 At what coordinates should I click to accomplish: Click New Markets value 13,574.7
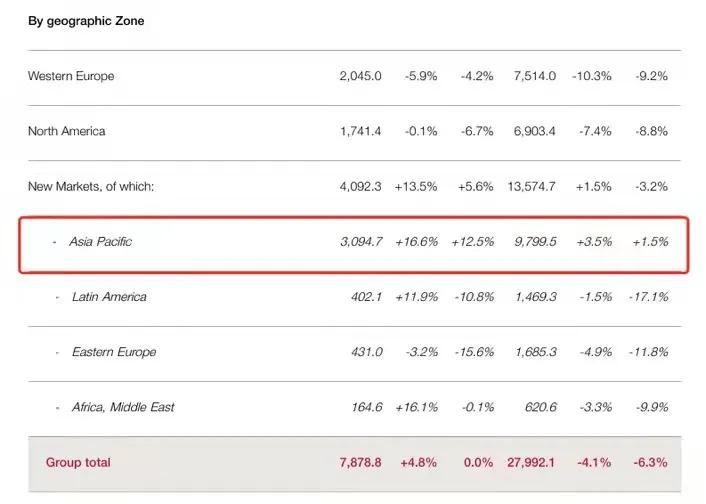tap(532, 186)
